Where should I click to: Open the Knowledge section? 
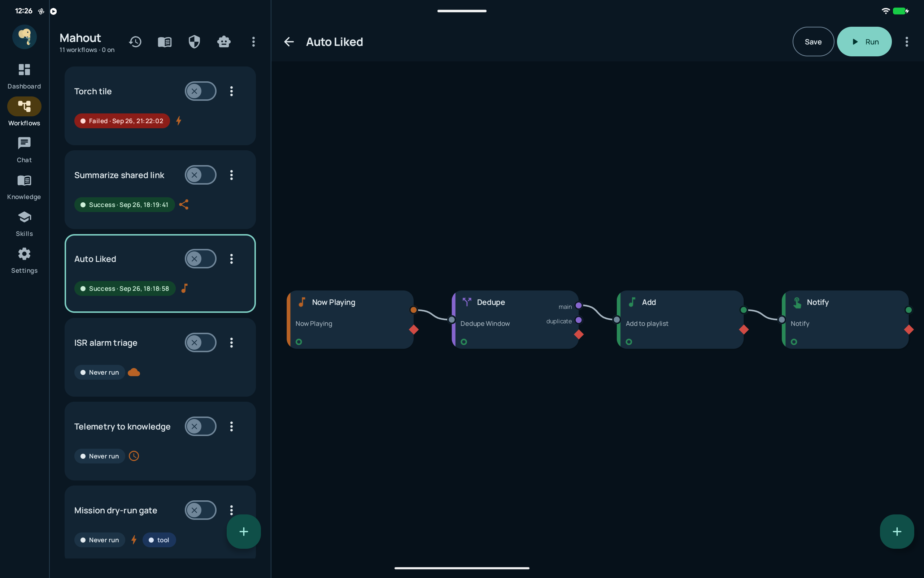pyautogui.click(x=24, y=187)
